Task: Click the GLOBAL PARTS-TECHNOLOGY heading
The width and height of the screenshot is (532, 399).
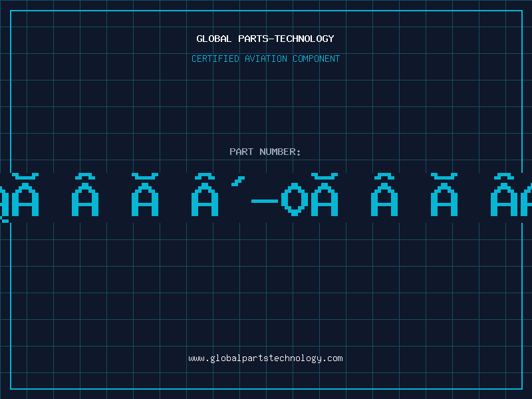Action: pos(265,39)
